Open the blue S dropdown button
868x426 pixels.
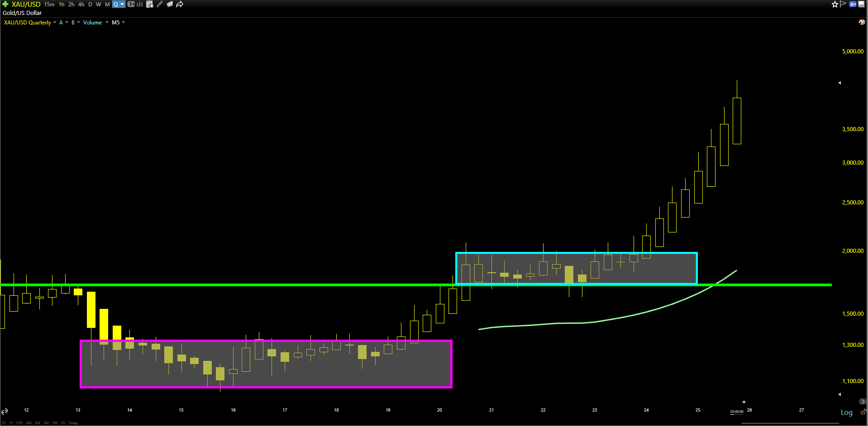point(853,4)
